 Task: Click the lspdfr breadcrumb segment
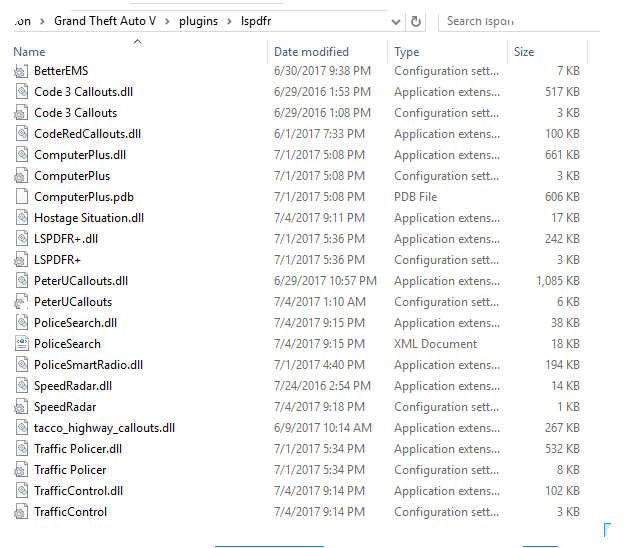click(256, 21)
